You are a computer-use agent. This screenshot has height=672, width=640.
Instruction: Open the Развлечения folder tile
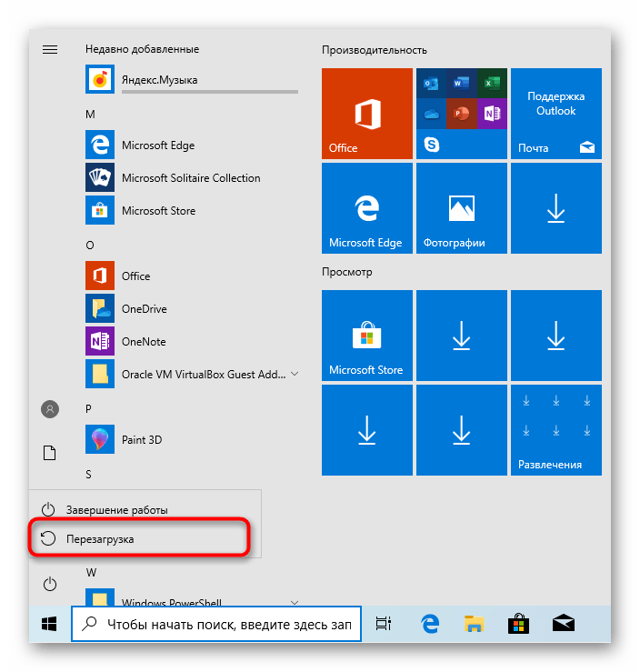point(556,430)
